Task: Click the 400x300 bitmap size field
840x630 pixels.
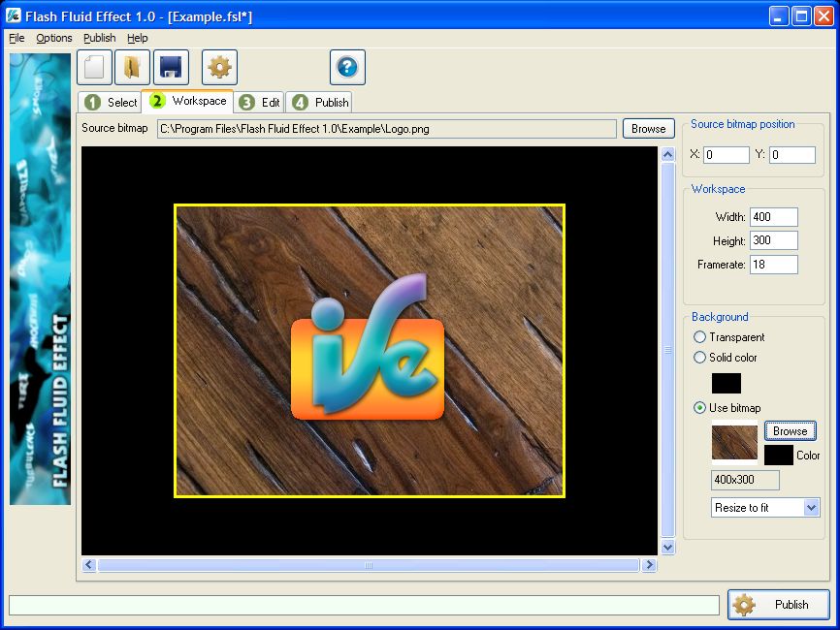Action: coord(745,480)
